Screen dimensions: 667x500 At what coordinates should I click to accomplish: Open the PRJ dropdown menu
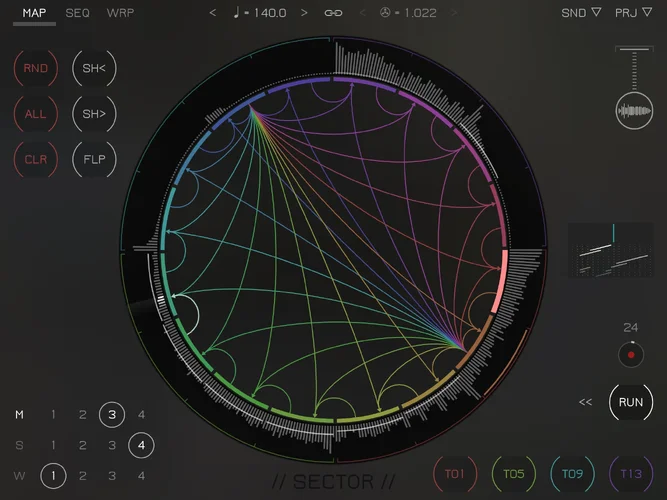[633, 13]
